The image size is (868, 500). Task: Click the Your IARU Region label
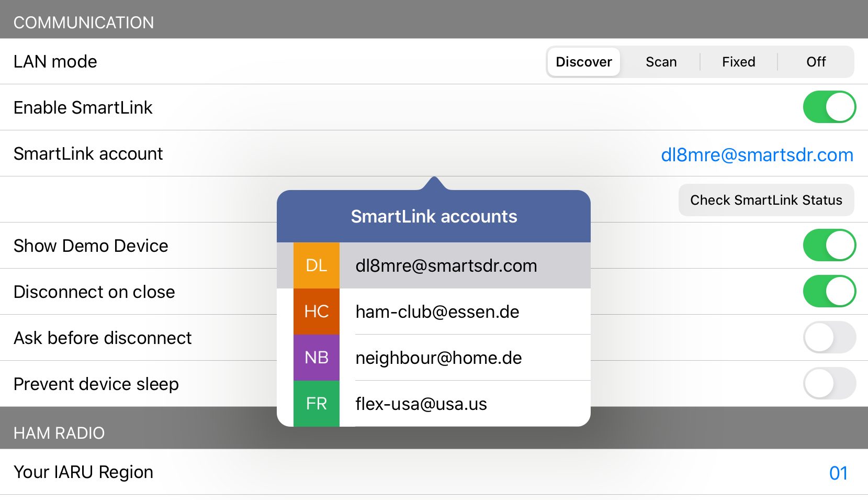pos(84,472)
